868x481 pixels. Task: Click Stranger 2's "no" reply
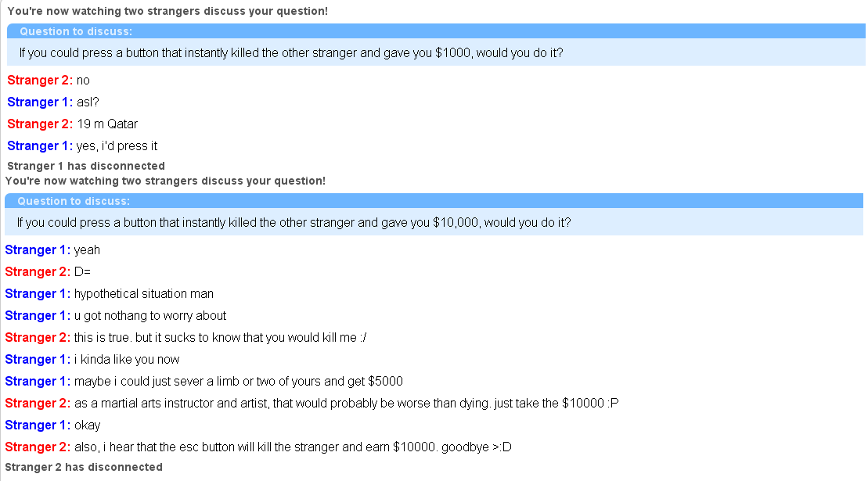(83, 80)
